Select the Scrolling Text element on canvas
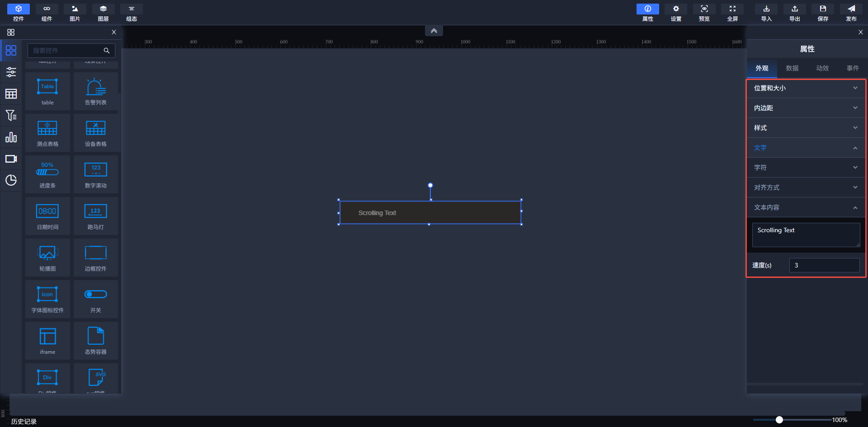Image resolution: width=868 pixels, height=427 pixels. 430,212
